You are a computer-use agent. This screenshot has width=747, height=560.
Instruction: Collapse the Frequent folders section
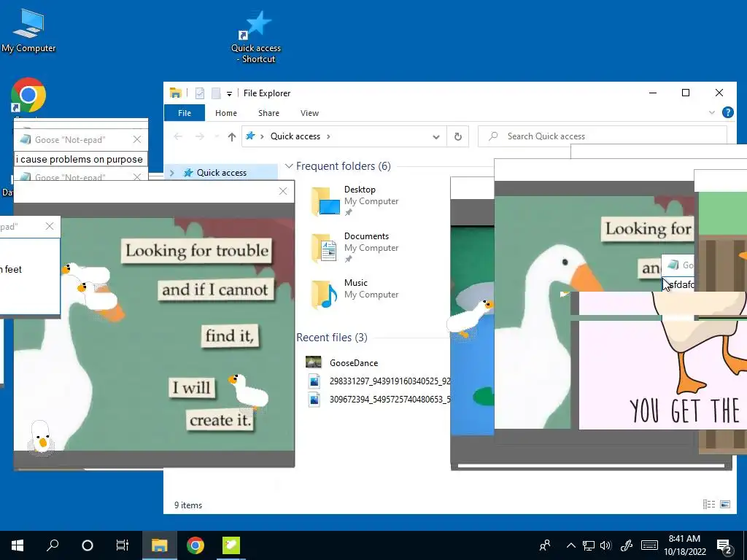coord(289,166)
